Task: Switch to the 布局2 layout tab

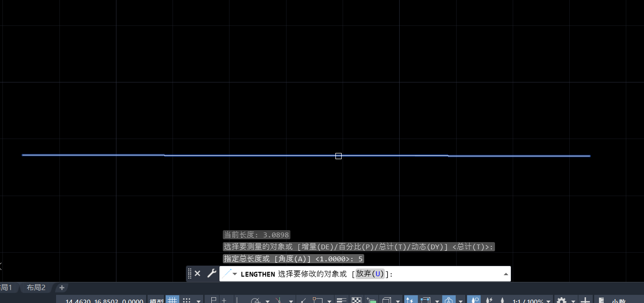Action: pyautogui.click(x=35, y=287)
